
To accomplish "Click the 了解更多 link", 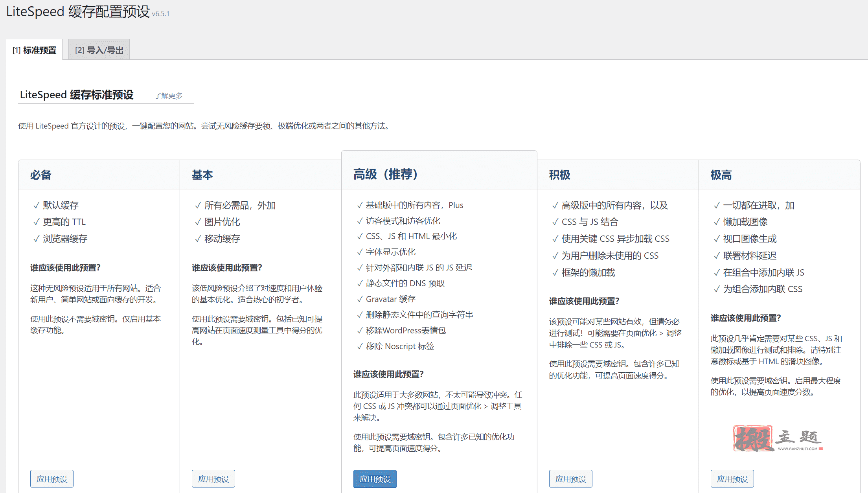I will tap(168, 96).
